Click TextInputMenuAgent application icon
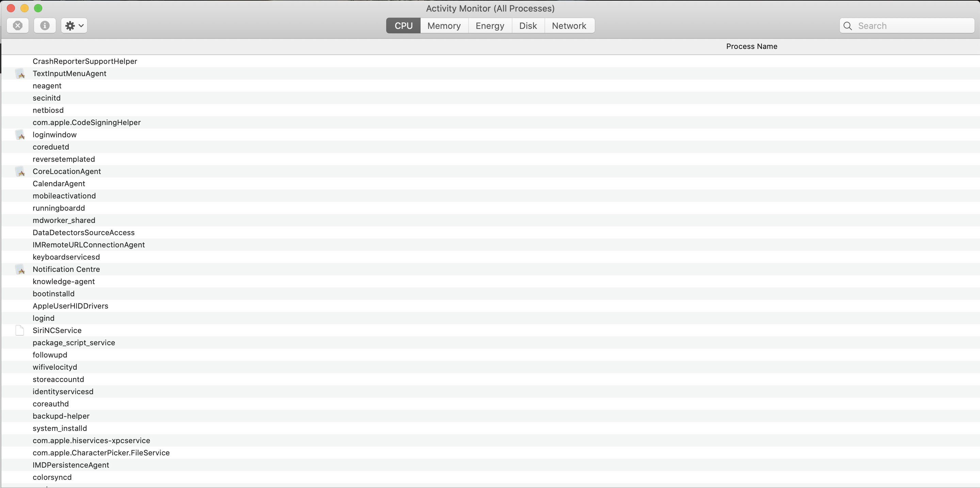Viewport: 980px width, 488px height. pos(20,74)
